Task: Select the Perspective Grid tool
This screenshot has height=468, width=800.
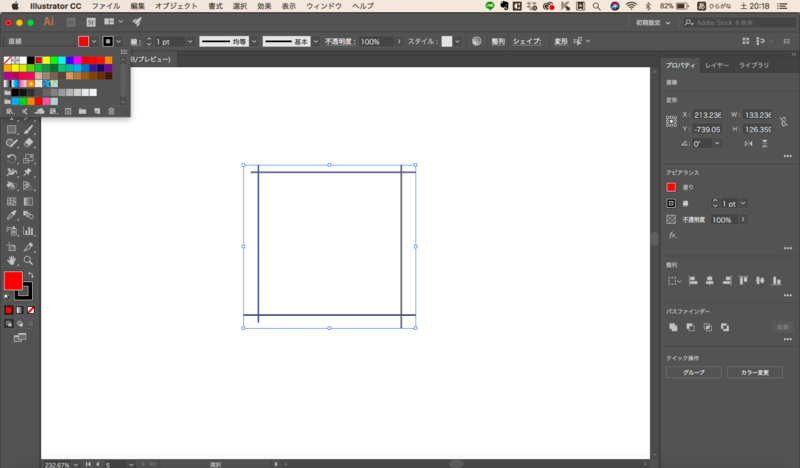Action: click(28, 186)
